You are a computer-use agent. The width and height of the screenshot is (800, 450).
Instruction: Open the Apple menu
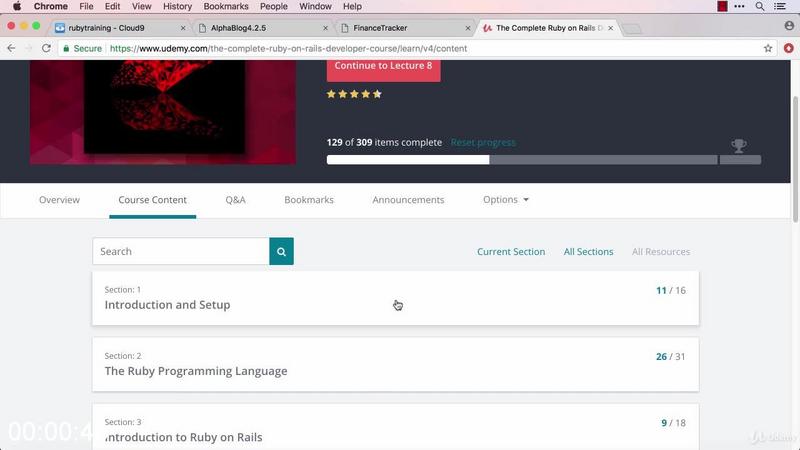(x=17, y=6)
